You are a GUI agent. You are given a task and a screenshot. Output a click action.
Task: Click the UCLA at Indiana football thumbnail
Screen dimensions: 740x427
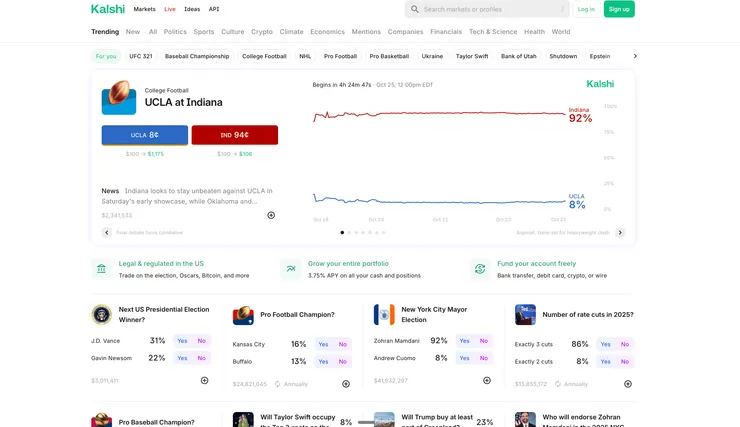pos(119,97)
